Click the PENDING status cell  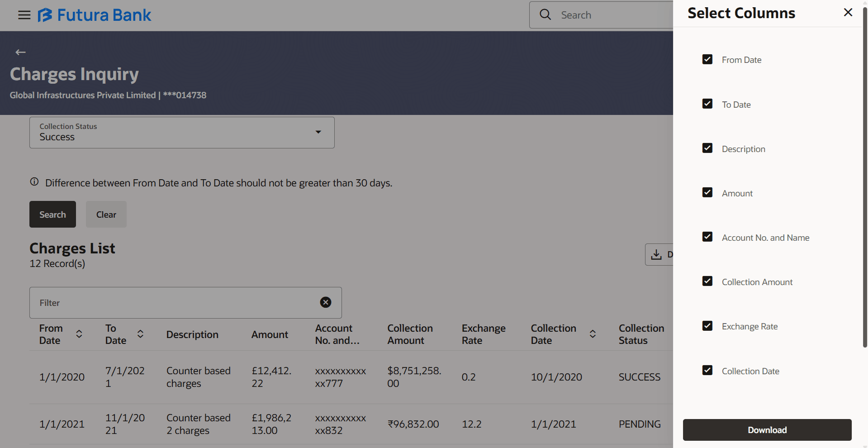(640, 424)
